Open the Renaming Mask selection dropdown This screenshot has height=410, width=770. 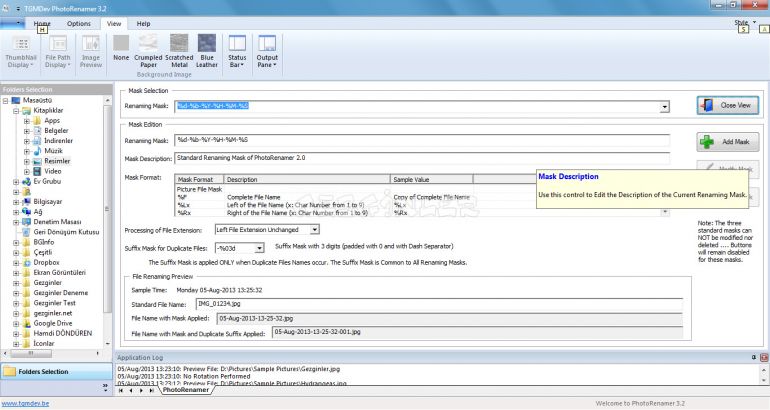(664, 107)
